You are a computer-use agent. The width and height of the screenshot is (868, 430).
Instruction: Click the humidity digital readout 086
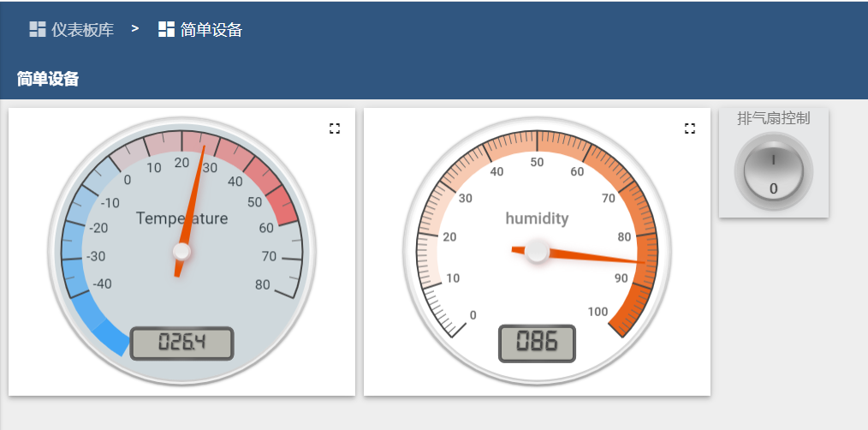click(x=537, y=343)
